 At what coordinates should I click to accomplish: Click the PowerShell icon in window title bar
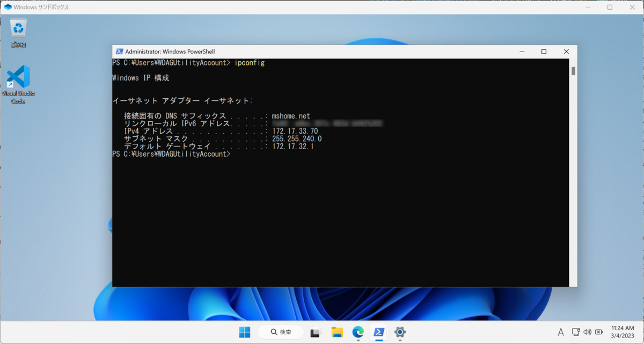coord(119,52)
